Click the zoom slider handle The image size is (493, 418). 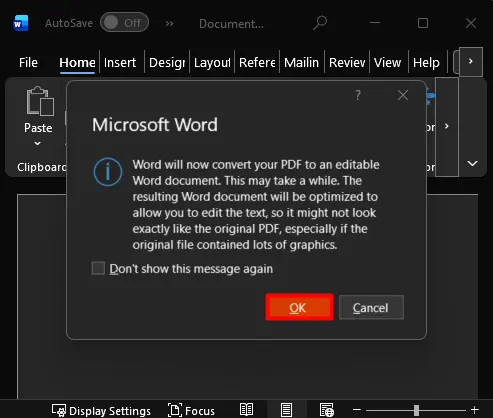(x=416, y=410)
